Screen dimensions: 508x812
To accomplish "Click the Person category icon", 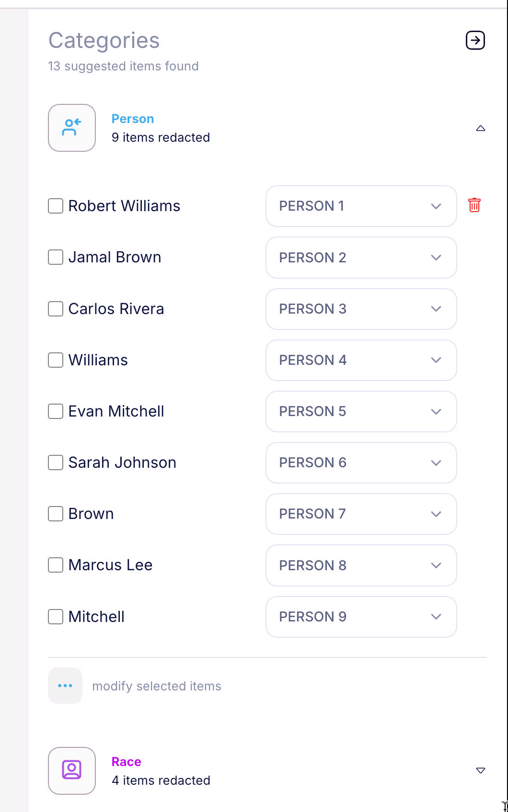I will click(x=72, y=128).
